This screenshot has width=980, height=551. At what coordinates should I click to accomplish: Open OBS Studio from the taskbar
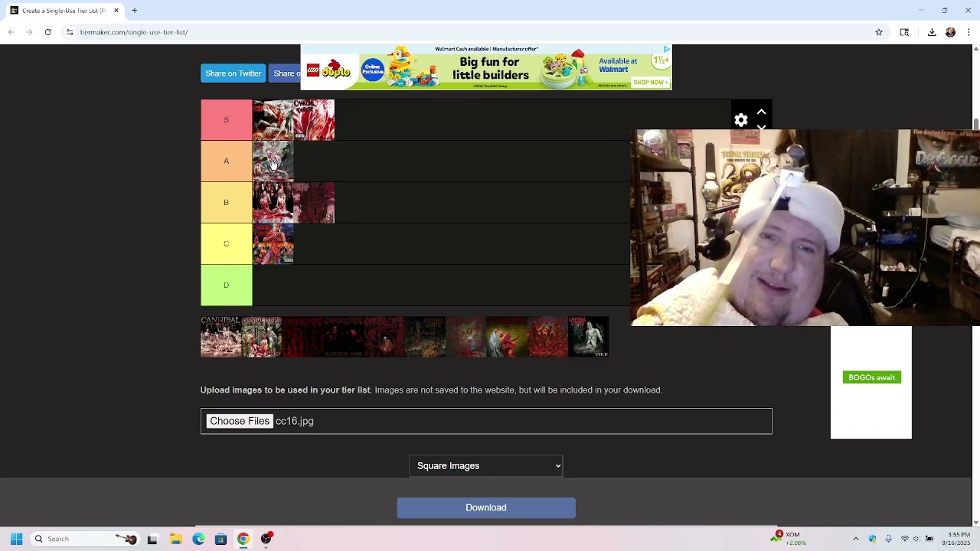click(266, 539)
